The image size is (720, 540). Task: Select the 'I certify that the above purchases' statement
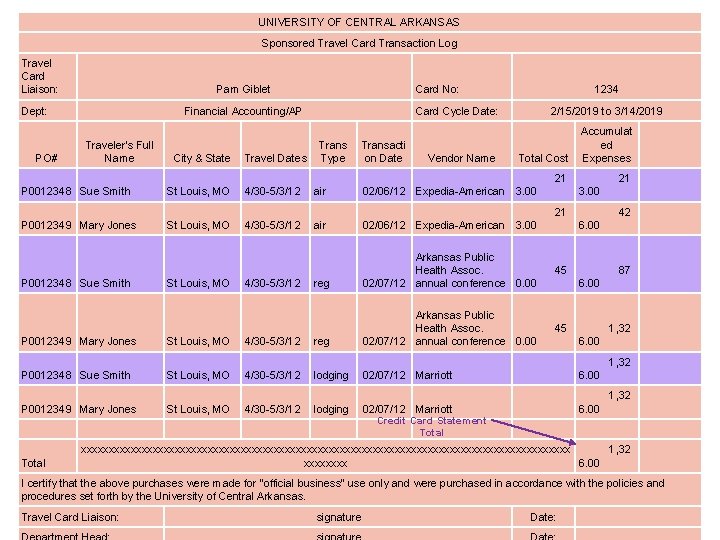point(360,489)
